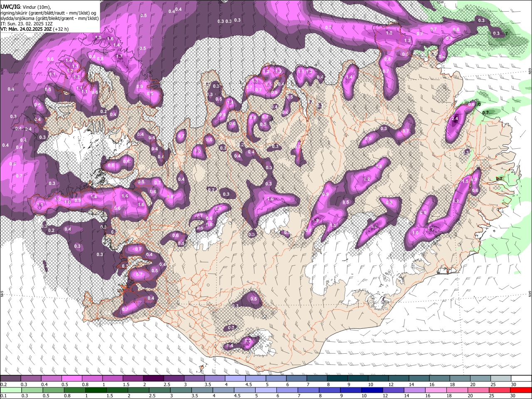Click the initial time "IT: Sun. 23. 02. 2025 12Z"
The height and width of the screenshot is (399, 532).
click(27, 24)
